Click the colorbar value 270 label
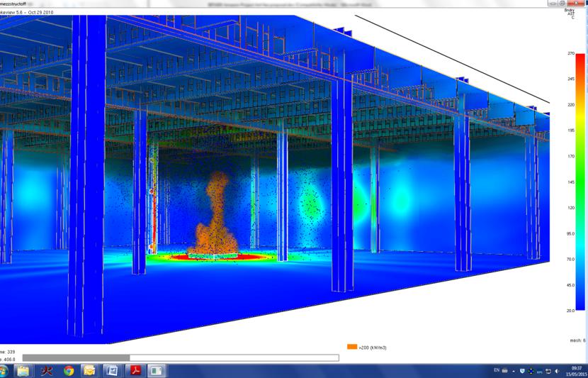Image resolution: width=588 pixels, height=378 pixels. pos(571,54)
